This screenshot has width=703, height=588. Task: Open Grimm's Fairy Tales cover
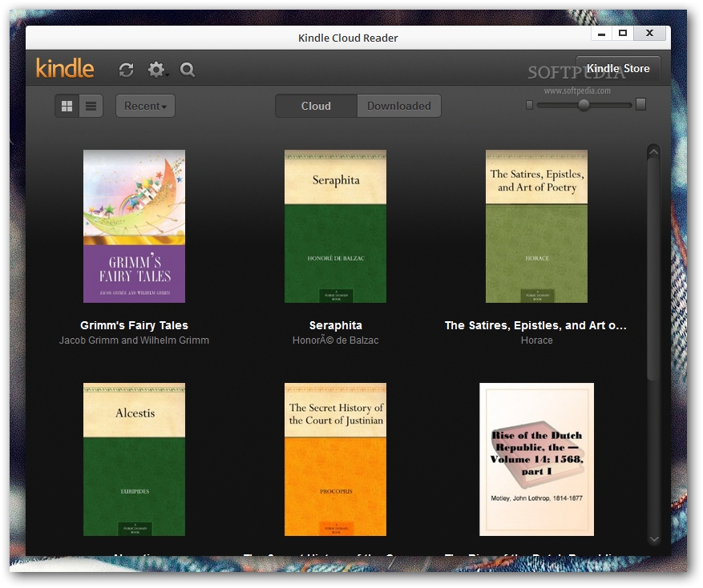point(134,227)
